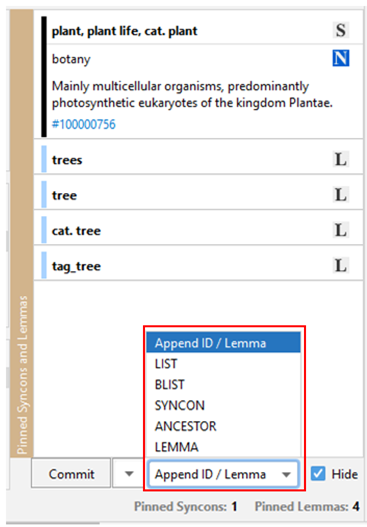
Task: Select ANCESTOR option in the list
Action: (x=223, y=426)
